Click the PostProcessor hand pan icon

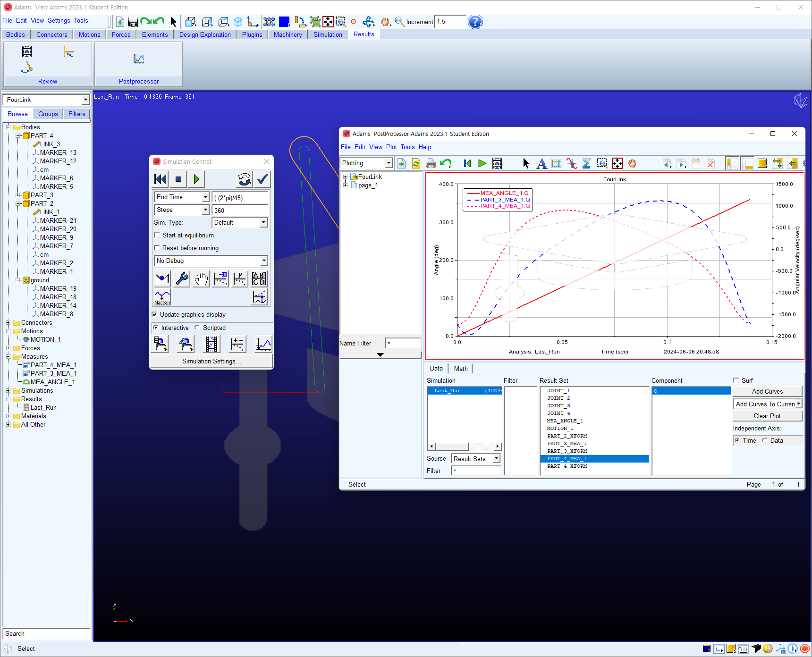click(632, 163)
